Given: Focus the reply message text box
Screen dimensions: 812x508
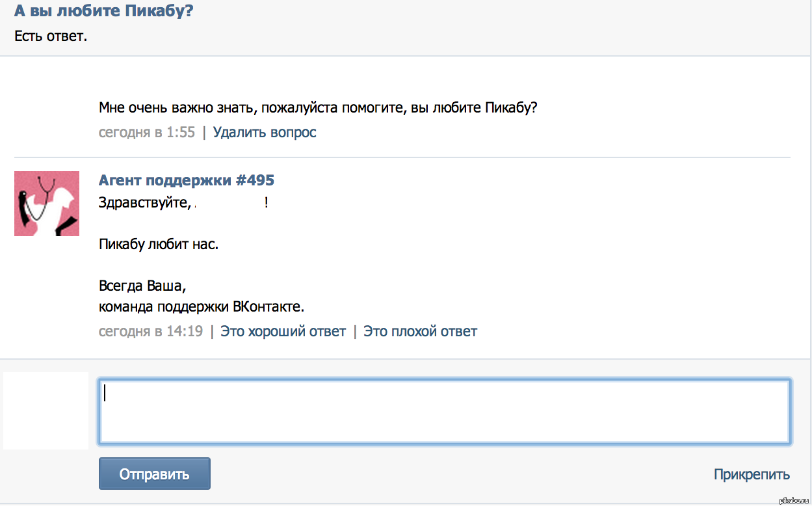Looking at the screenshot, I should pos(445,412).
